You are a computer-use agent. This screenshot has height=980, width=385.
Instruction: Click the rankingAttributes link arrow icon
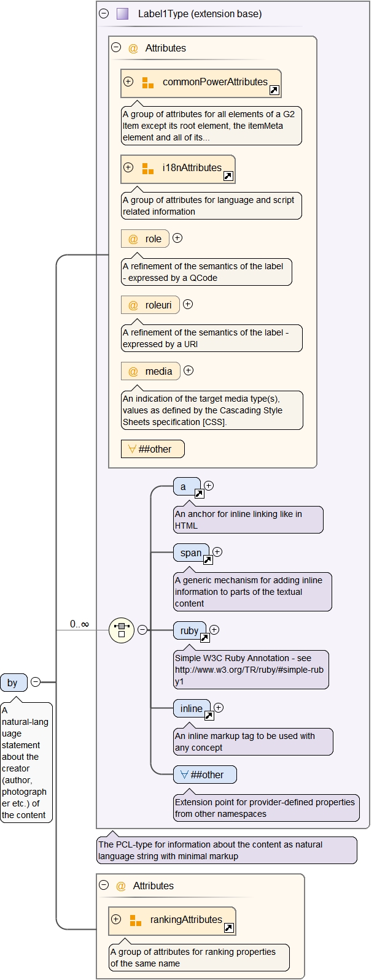229,928
